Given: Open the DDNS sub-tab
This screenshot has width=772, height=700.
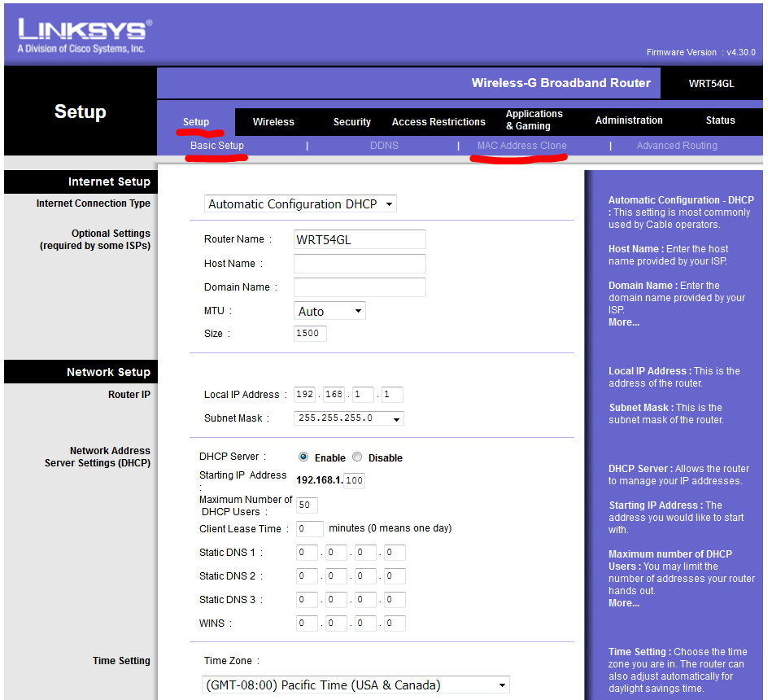Looking at the screenshot, I should (x=384, y=146).
